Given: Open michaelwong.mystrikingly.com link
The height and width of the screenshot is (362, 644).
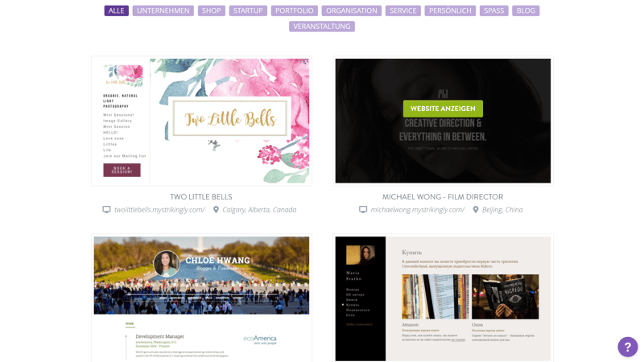Looking at the screenshot, I should point(418,210).
